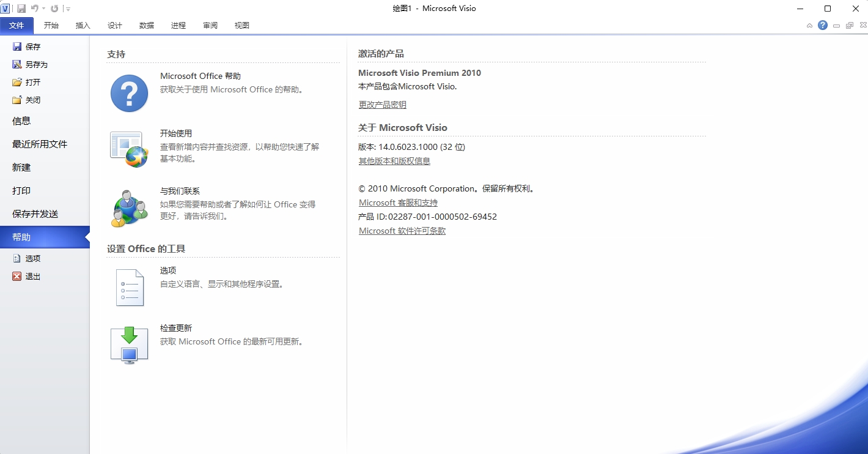Image resolution: width=868 pixels, height=454 pixels.
Task: Expand the Customize Quick Access Toolbar dropdown
Action: pyautogui.click(x=68, y=9)
